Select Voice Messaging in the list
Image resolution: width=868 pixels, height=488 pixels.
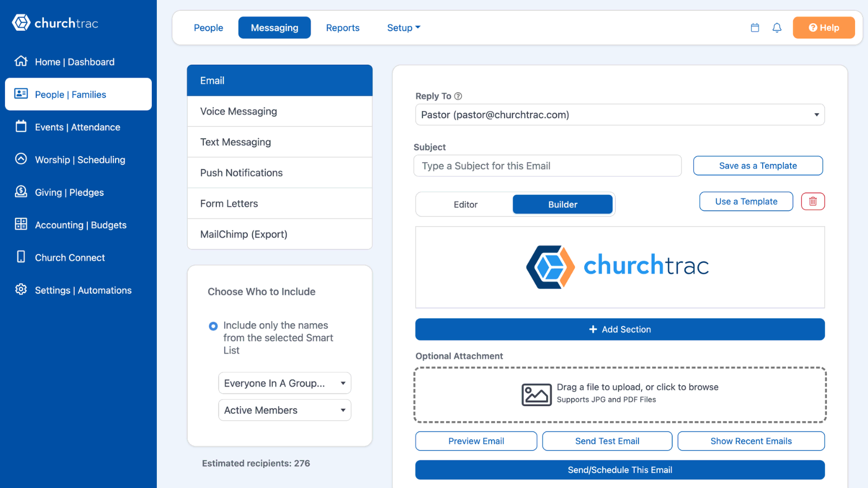coord(280,111)
